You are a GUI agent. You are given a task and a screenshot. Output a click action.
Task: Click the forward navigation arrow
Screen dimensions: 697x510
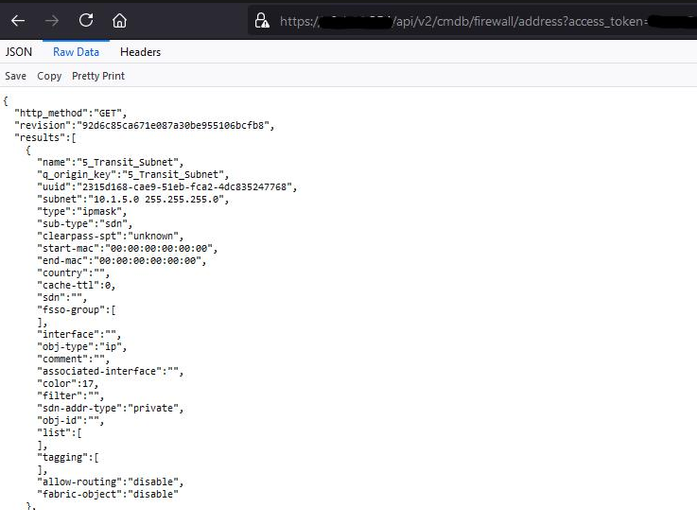(x=52, y=20)
